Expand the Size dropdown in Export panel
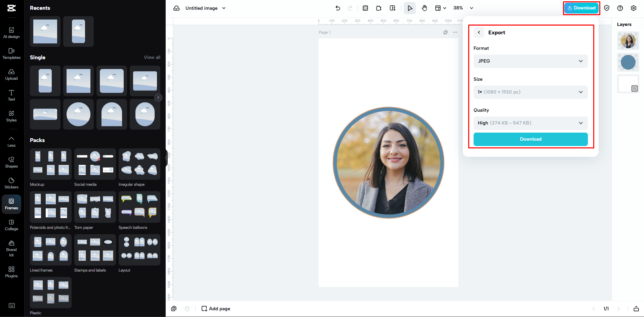644x317 pixels. click(x=530, y=92)
